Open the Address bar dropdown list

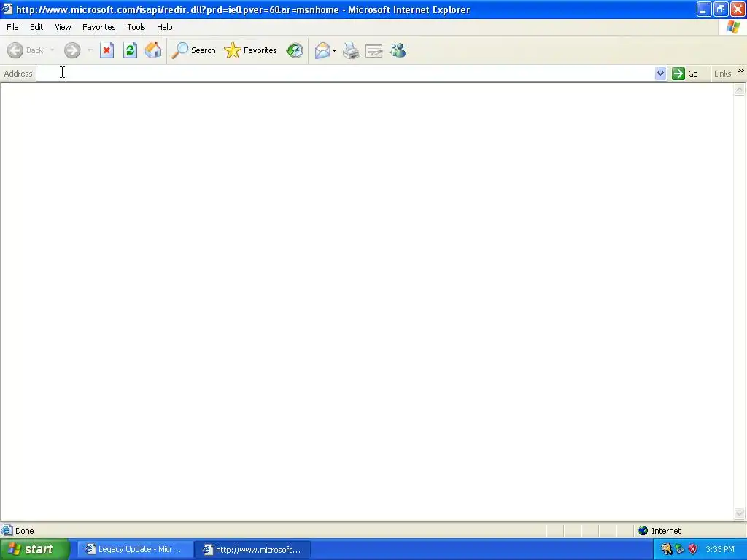pyautogui.click(x=660, y=74)
